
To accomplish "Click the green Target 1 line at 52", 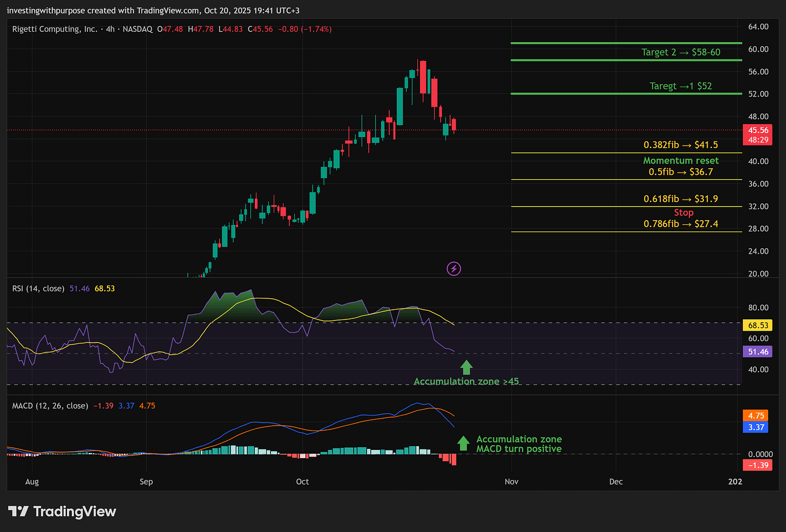I will point(626,94).
